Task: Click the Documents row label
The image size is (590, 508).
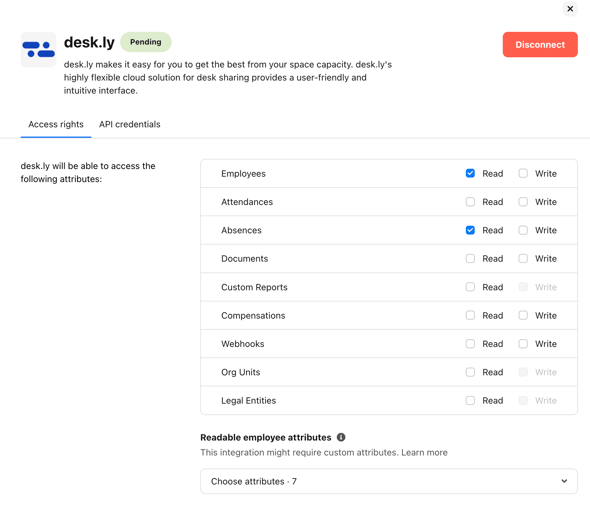Action: point(245,259)
